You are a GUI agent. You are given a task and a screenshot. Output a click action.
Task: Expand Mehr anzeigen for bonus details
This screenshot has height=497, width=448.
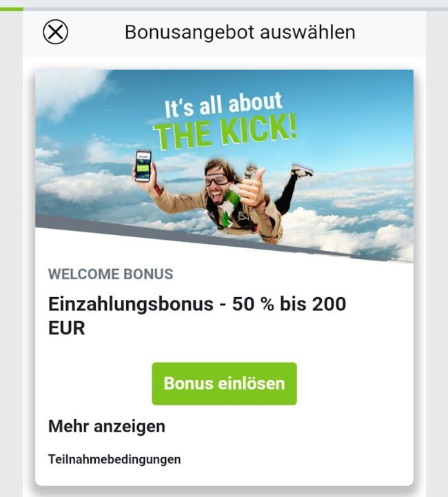click(107, 426)
